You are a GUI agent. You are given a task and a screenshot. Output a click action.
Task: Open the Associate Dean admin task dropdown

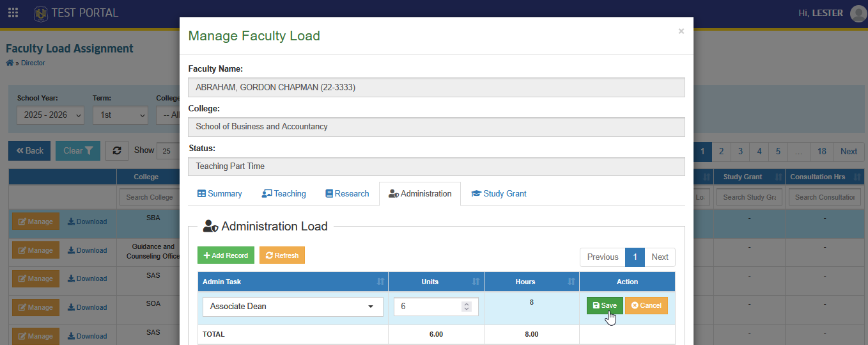pyautogui.click(x=293, y=307)
